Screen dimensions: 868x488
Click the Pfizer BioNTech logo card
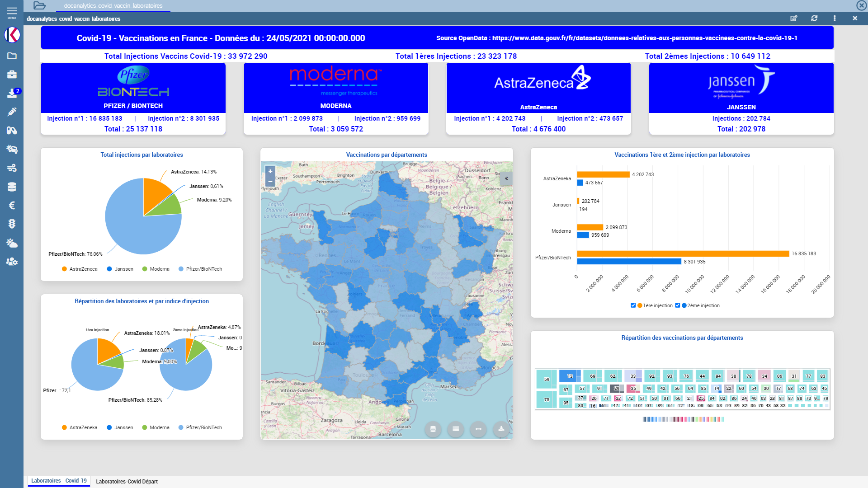[133, 88]
